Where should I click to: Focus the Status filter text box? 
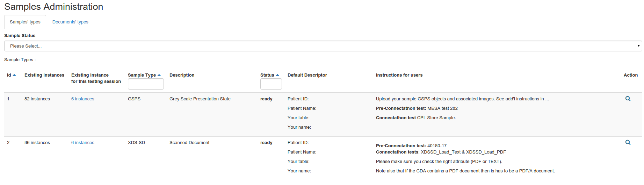pyautogui.click(x=271, y=84)
